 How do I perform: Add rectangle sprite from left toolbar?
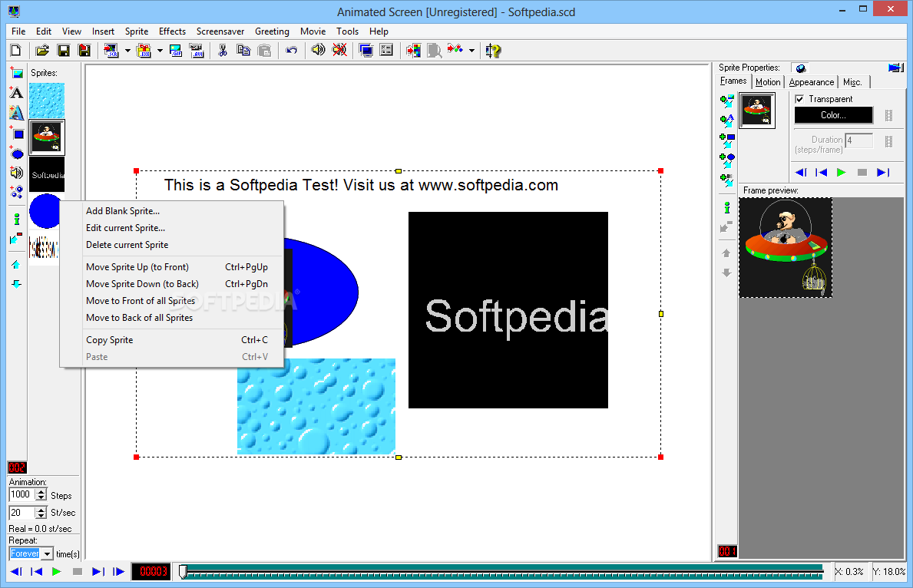click(x=17, y=134)
